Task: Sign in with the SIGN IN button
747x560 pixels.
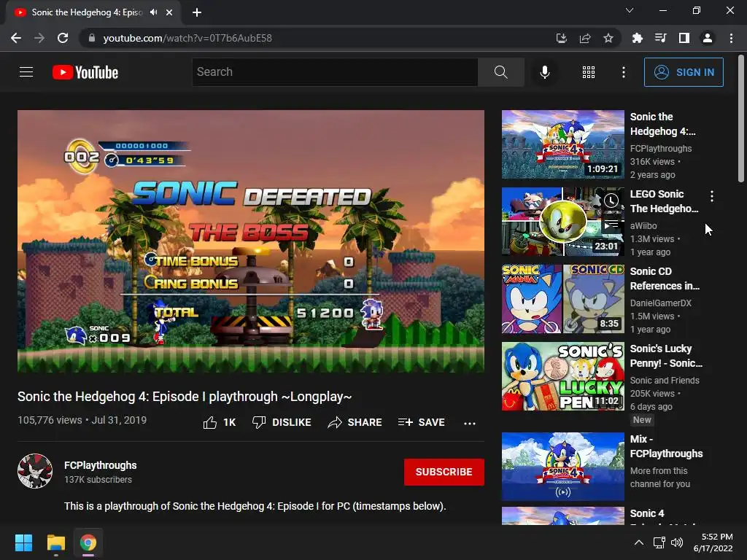Action: (x=683, y=72)
